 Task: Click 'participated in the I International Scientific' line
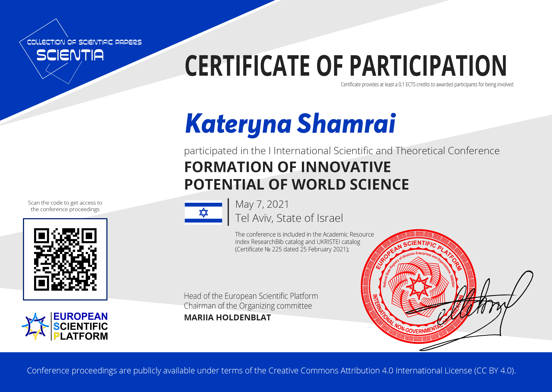point(342,151)
